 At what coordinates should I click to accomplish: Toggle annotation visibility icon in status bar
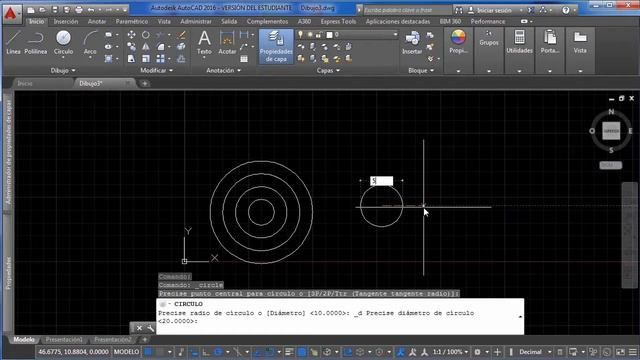point(401,352)
